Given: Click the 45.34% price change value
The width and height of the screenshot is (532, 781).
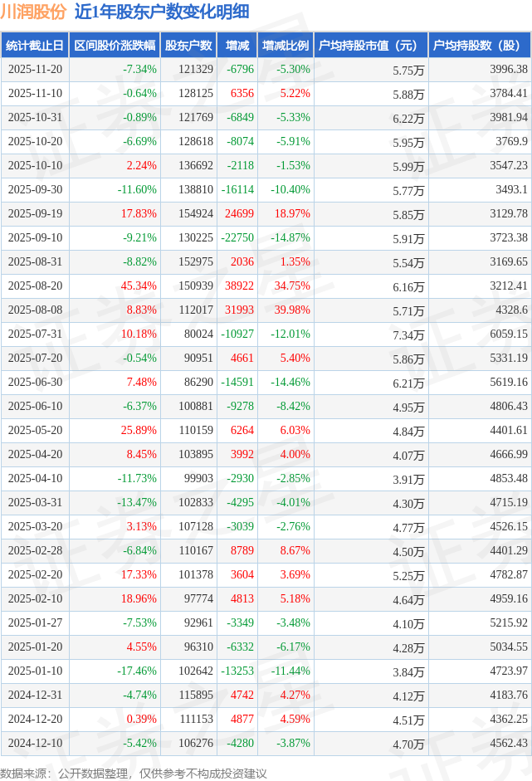Looking at the screenshot, I should (139, 286).
